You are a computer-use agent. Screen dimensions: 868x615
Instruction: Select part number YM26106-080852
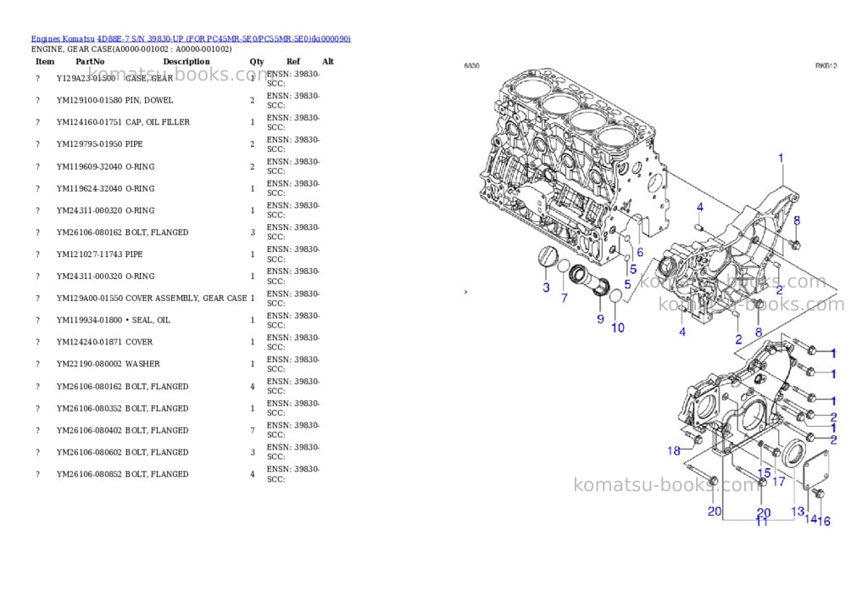click(x=89, y=474)
